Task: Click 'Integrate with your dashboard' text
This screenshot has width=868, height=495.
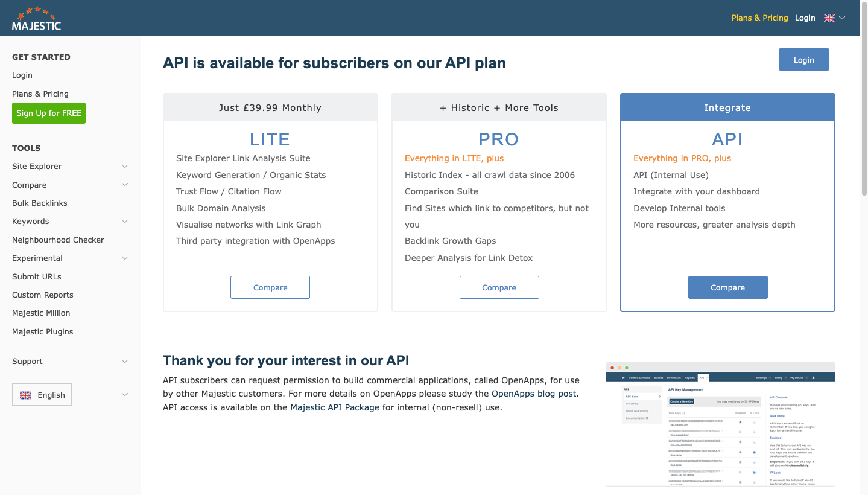Action: (697, 191)
